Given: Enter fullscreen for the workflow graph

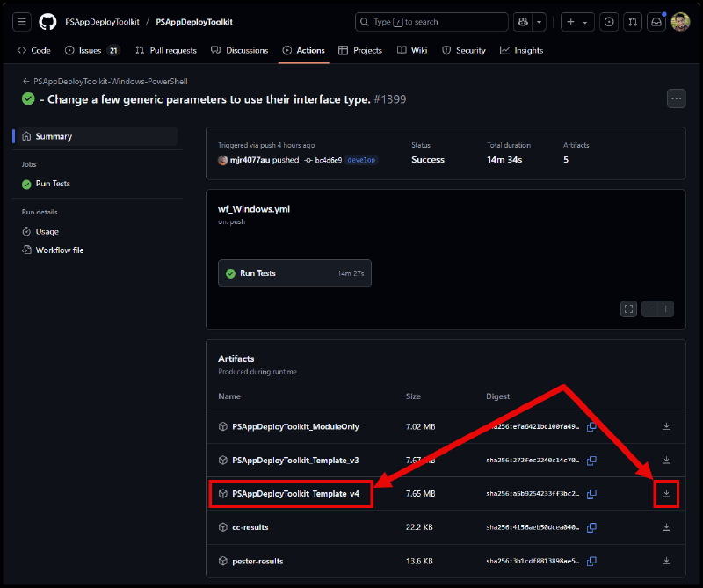Looking at the screenshot, I should (628, 309).
